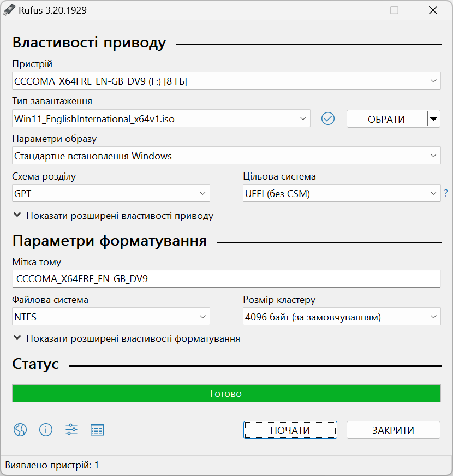Click the Rufus USB drive title icon
This screenshot has width=453, height=476.
click(9, 10)
